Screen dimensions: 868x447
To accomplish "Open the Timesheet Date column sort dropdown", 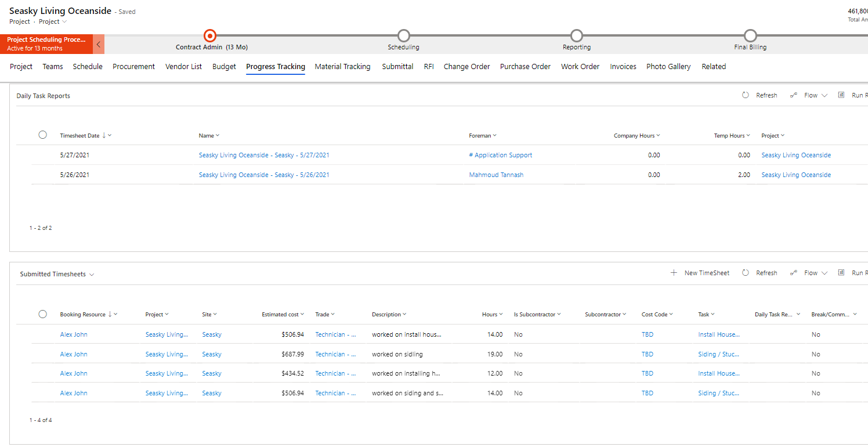I will 110,135.
